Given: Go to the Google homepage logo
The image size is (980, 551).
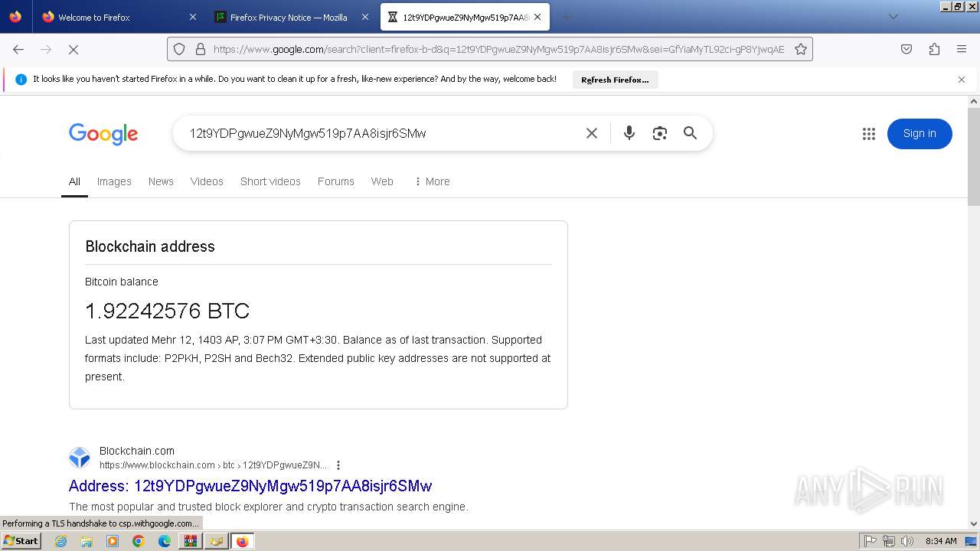Looking at the screenshot, I should pyautogui.click(x=103, y=134).
